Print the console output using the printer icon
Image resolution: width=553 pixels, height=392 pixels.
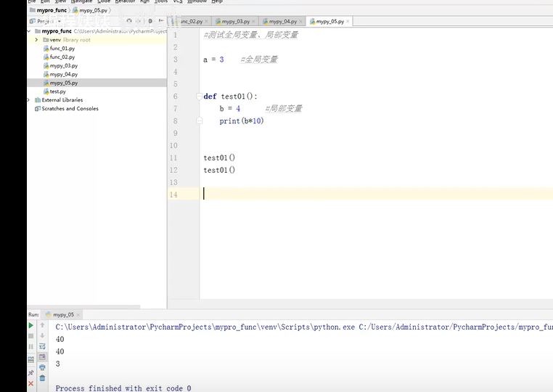coord(42,367)
